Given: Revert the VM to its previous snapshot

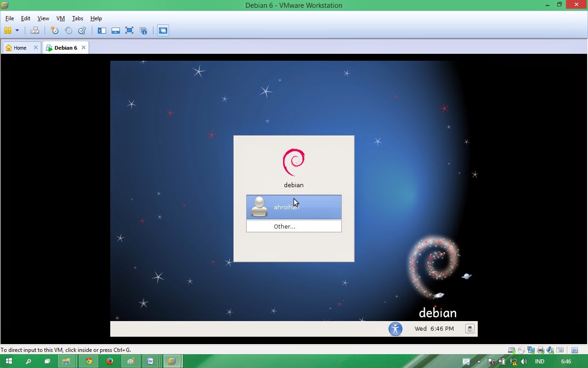Looking at the screenshot, I should (68, 30).
